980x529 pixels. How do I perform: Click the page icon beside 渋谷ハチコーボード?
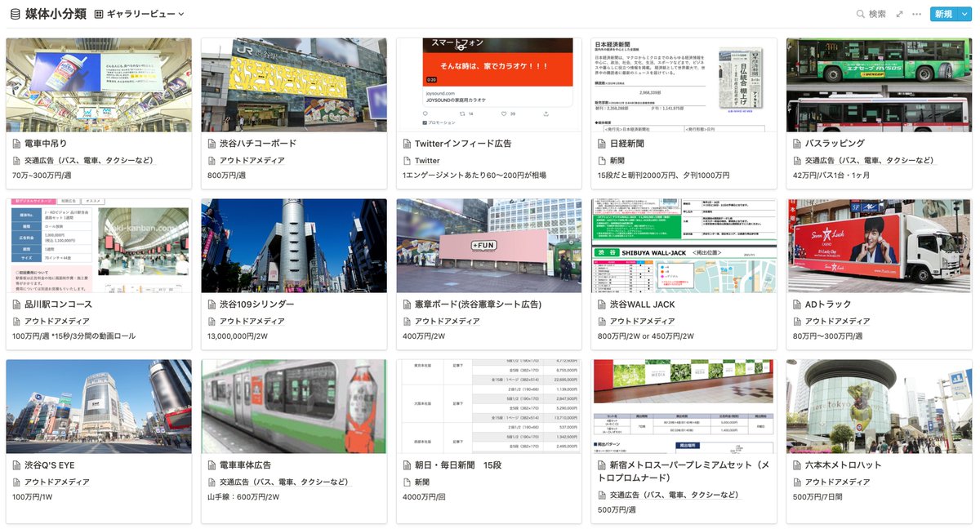(212, 144)
